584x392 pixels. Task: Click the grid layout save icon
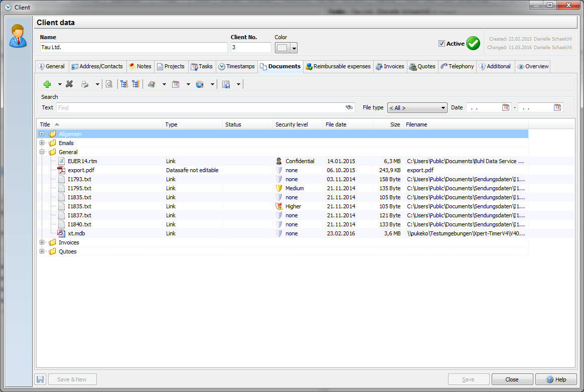pyautogui.click(x=226, y=84)
